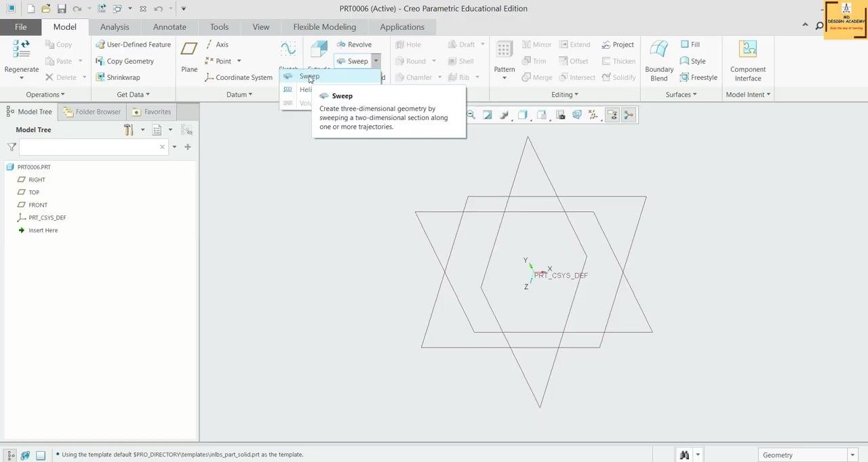The width and height of the screenshot is (868, 462).
Task: Click Saved Orientations cube icon
Action: 541,115
